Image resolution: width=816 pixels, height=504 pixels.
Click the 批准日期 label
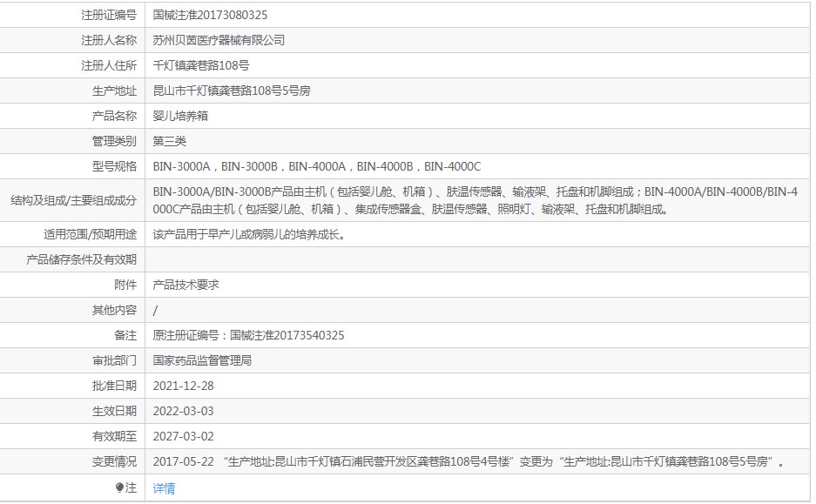(x=114, y=386)
